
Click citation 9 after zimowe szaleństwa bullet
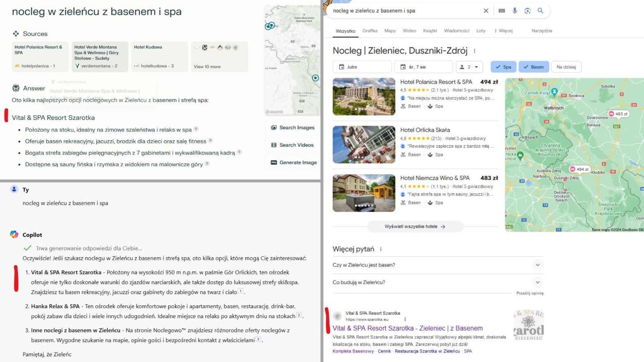(196, 129)
